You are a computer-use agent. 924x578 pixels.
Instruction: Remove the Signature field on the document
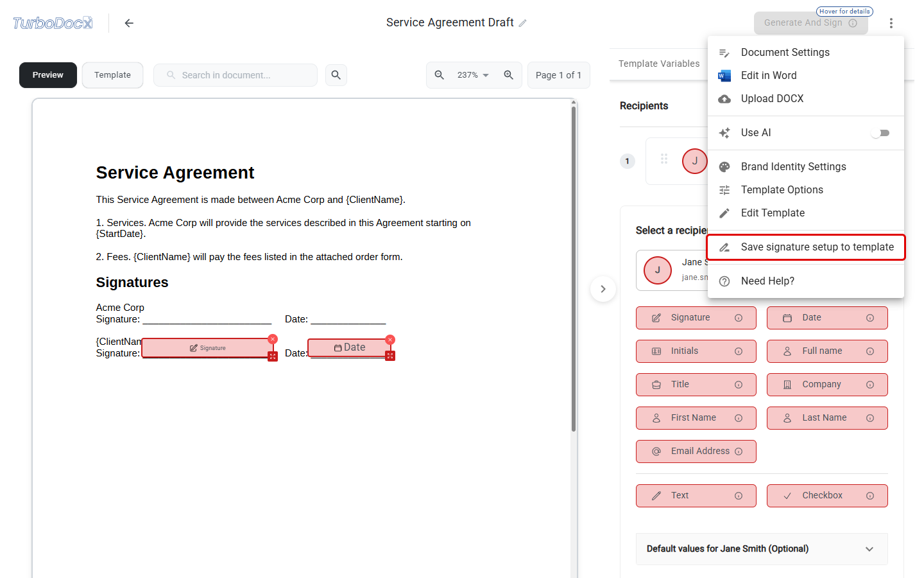pyautogui.click(x=273, y=339)
